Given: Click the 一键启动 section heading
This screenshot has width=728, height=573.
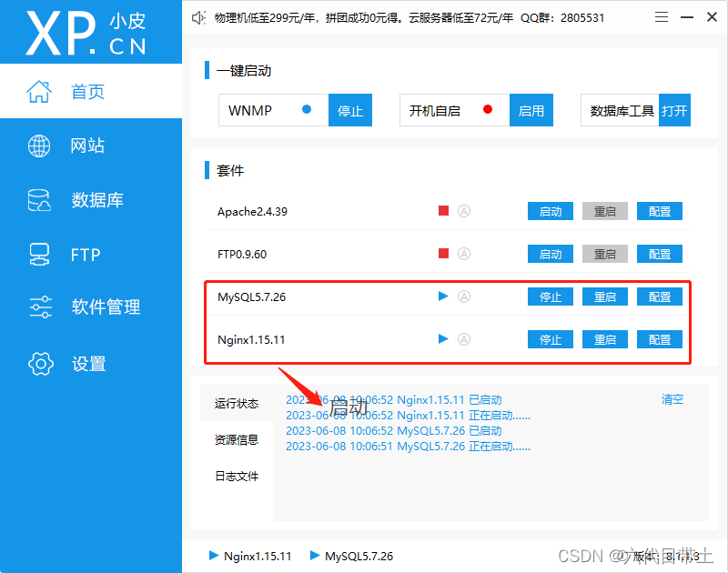Looking at the screenshot, I should (x=244, y=71).
